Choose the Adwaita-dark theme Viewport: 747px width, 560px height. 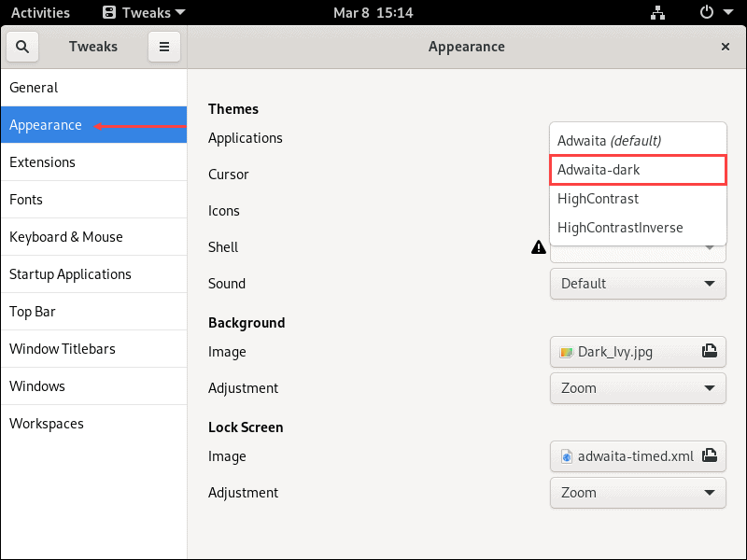(x=638, y=170)
